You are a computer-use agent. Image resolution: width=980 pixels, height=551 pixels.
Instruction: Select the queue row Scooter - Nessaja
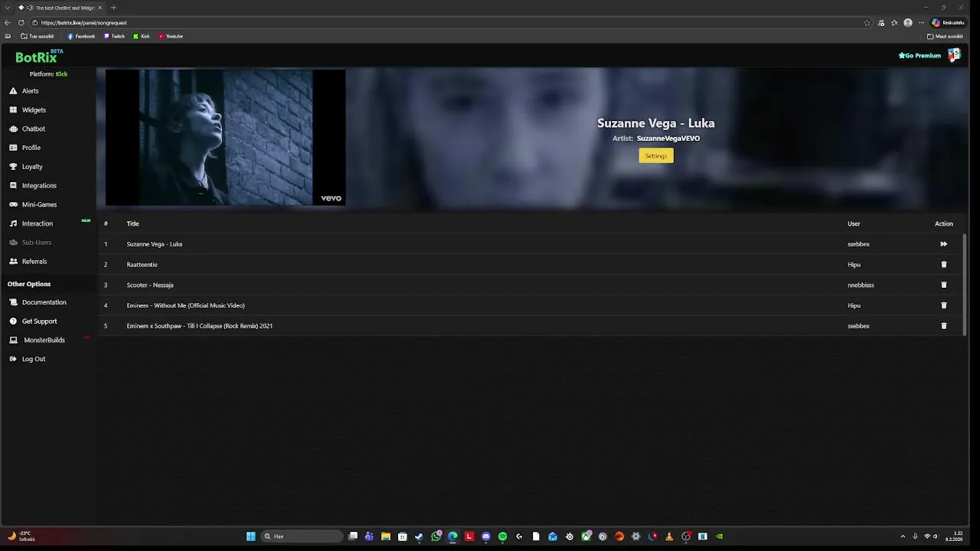pyautogui.click(x=530, y=285)
